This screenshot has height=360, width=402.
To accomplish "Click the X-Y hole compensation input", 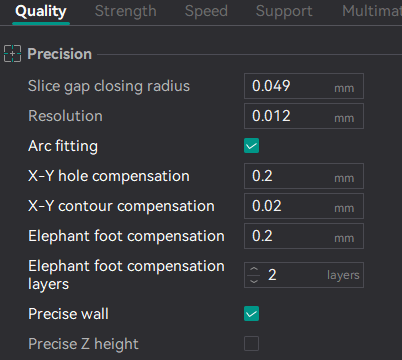I will coord(304,176).
